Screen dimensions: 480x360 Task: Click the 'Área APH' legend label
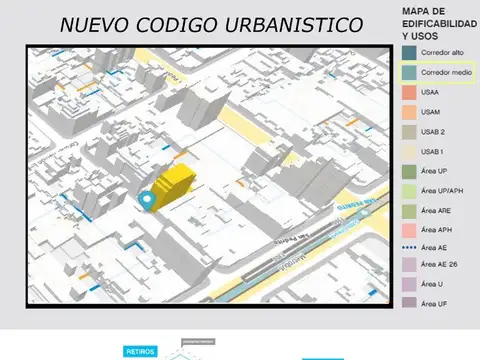(436, 230)
